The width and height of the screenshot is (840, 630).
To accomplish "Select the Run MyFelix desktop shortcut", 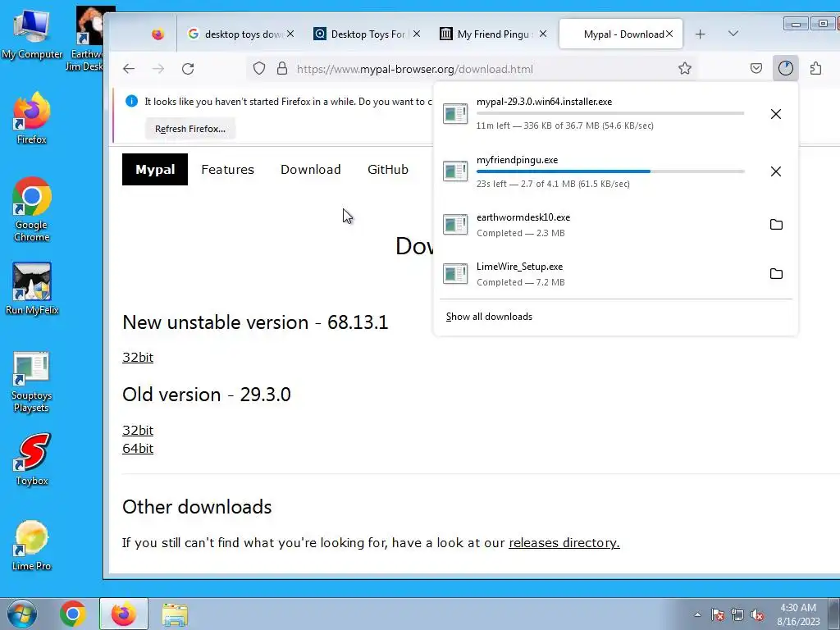I will pyautogui.click(x=32, y=288).
